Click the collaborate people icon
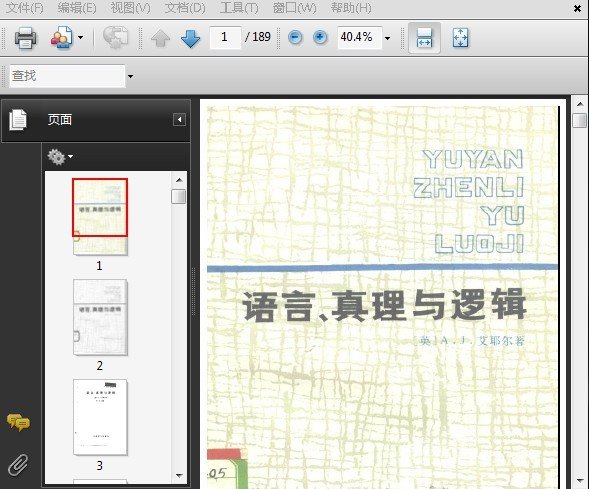The height and width of the screenshot is (489, 589). coord(62,38)
